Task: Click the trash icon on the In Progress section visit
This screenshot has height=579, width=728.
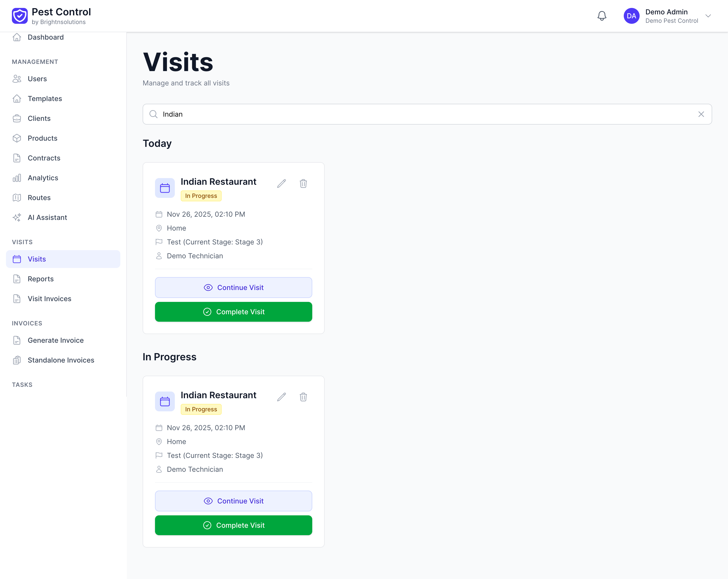Action: (x=303, y=397)
